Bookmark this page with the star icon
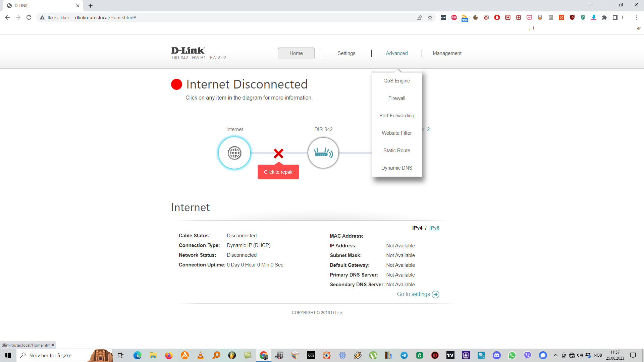The width and height of the screenshot is (644, 362). [x=430, y=17]
